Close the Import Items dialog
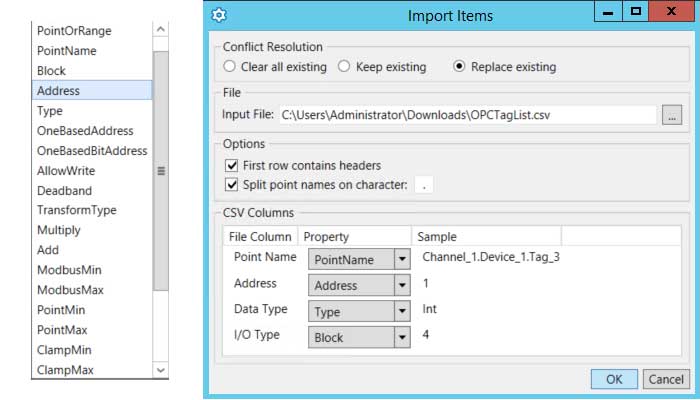 coord(671,13)
